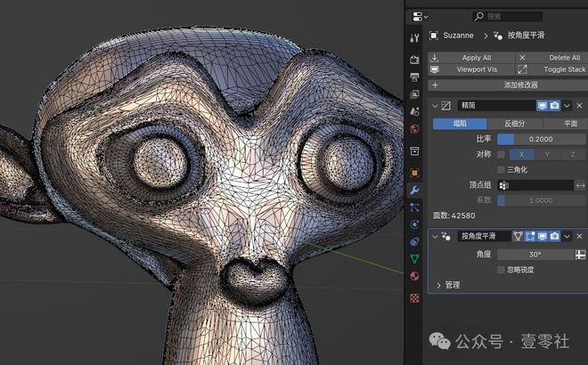588x365 pixels.
Task: Remove the 精简 (Decimate) modifier with X
Action: click(x=580, y=105)
